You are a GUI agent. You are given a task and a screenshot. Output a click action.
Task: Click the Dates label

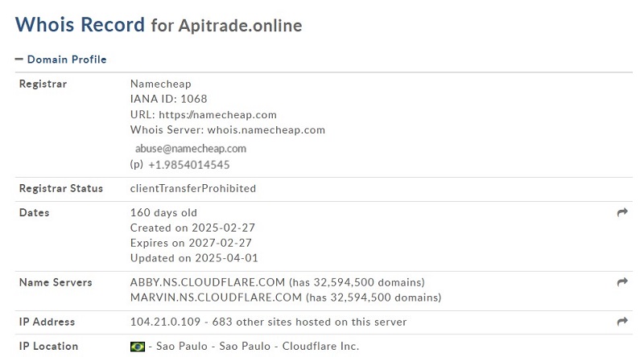click(35, 212)
